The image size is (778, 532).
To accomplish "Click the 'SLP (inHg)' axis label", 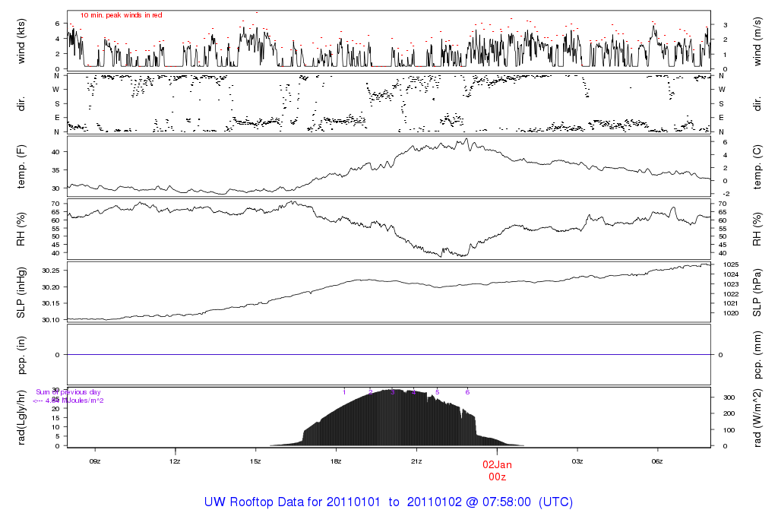I will point(21,293).
